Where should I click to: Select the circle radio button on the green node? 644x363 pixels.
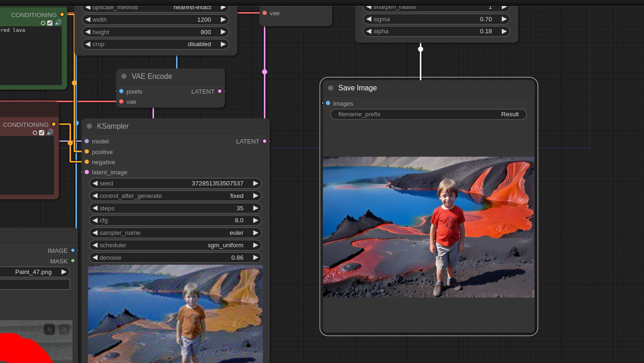tap(43, 23)
